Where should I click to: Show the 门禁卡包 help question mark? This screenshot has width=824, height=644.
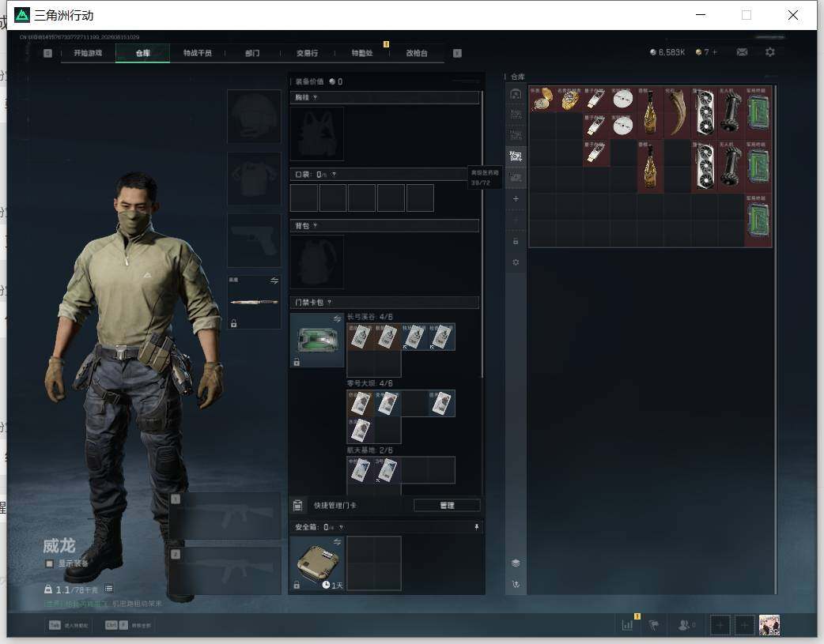(330, 303)
